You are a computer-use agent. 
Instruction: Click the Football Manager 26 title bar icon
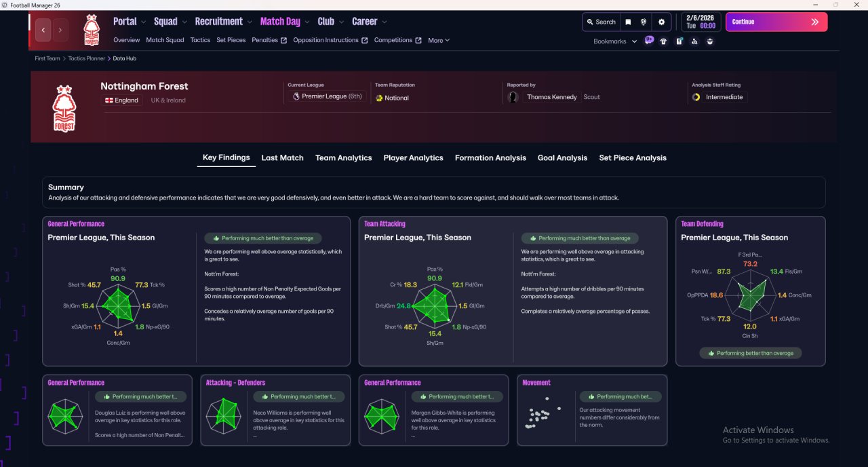click(x=5, y=5)
